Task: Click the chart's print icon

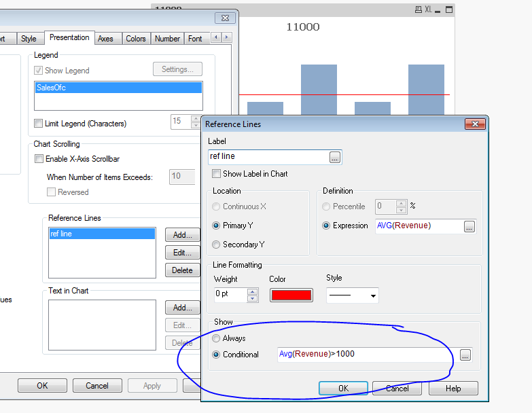Action: pos(419,10)
